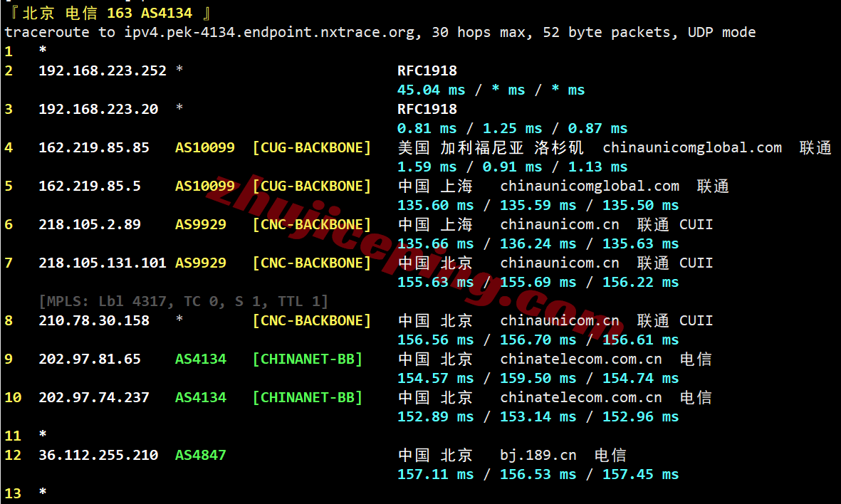Click AS4847 on hop 12 row

tap(201, 456)
